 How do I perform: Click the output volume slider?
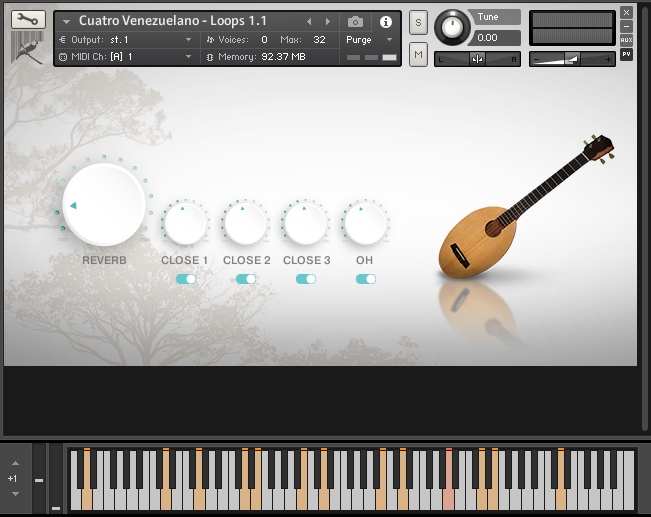pyautogui.click(x=572, y=59)
